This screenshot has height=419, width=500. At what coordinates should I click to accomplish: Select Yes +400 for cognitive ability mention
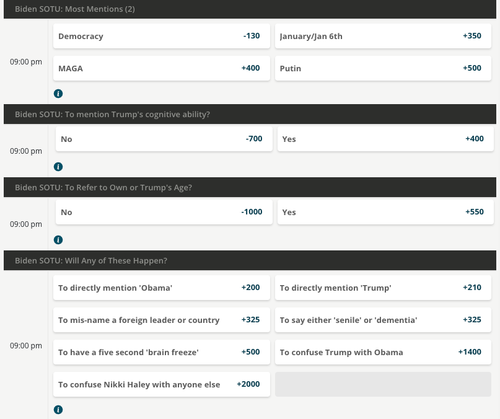pos(385,139)
